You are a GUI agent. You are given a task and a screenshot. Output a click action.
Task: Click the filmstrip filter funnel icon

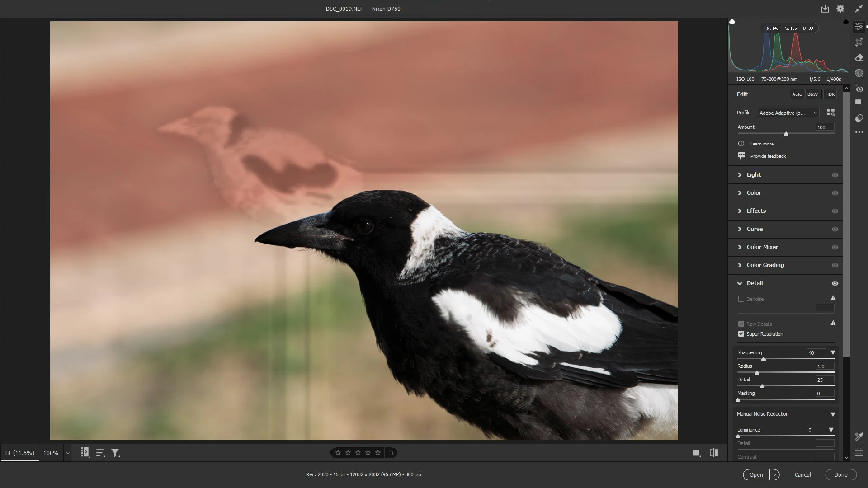click(x=115, y=453)
